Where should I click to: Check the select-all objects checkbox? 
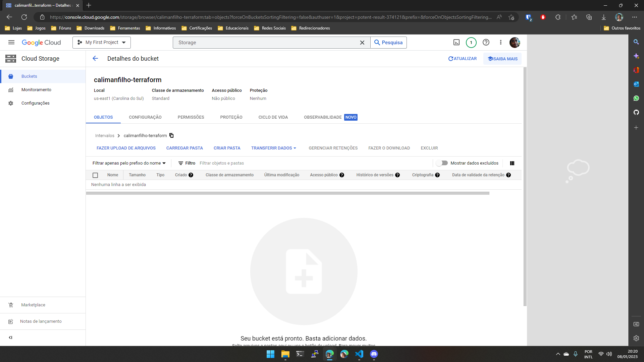pyautogui.click(x=95, y=175)
